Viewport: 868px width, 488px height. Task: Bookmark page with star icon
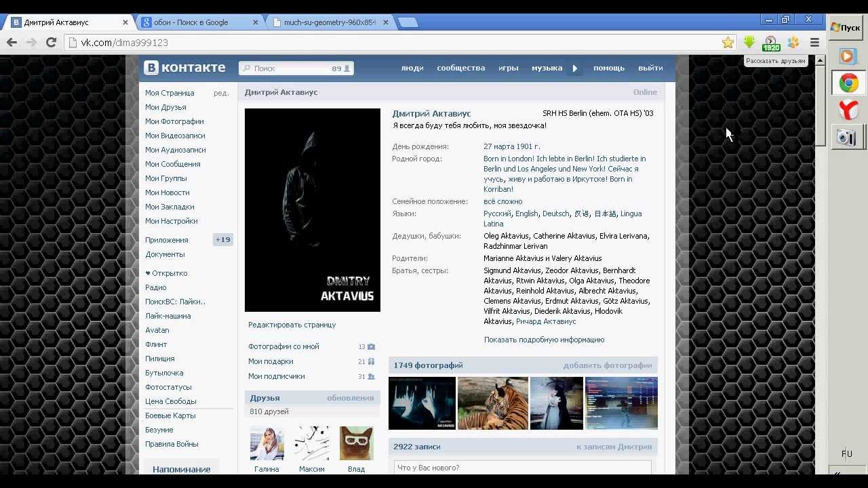[x=728, y=42]
